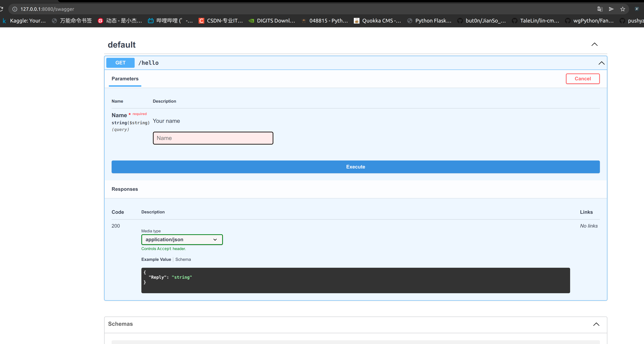Image resolution: width=644 pixels, height=344 pixels.
Task: Select the Parameters tab
Action: tap(125, 79)
